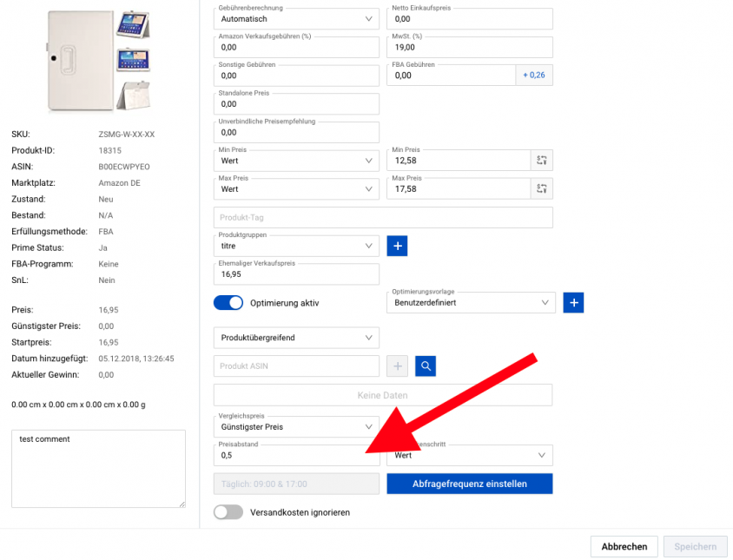Click the Standalone Preis field
The width and height of the screenshot is (733, 560).
[x=296, y=104]
